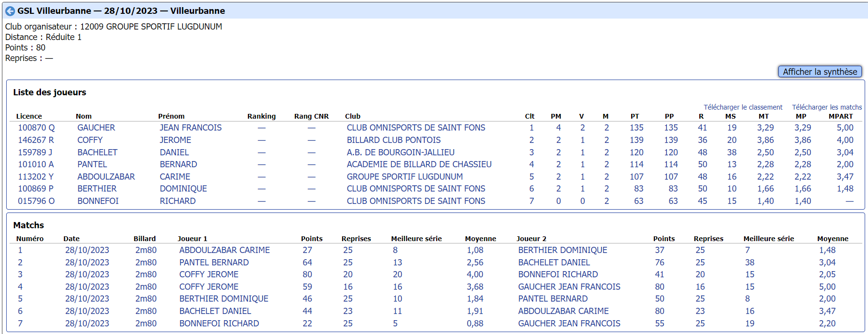
Task: Click PT value 139 in COFFY row
Action: pos(636,140)
